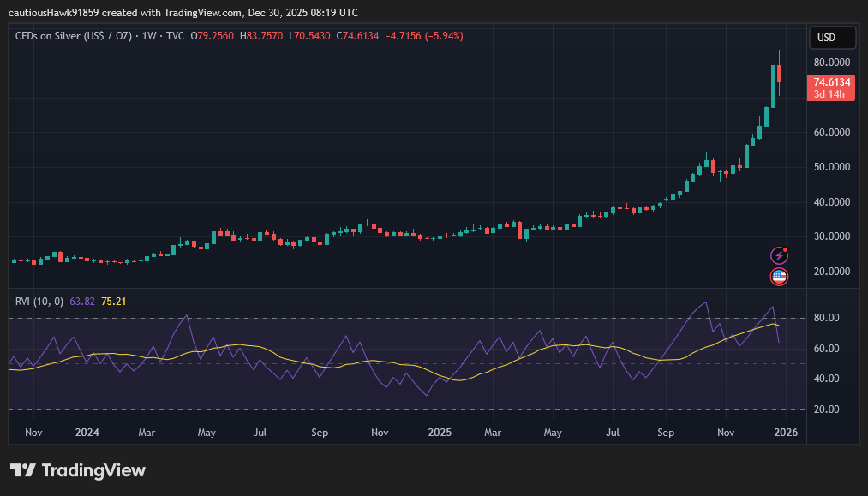Image resolution: width=868 pixels, height=496 pixels.
Task: Click the purple RVI value 63.82
Action: pyautogui.click(x=82, y=301)
